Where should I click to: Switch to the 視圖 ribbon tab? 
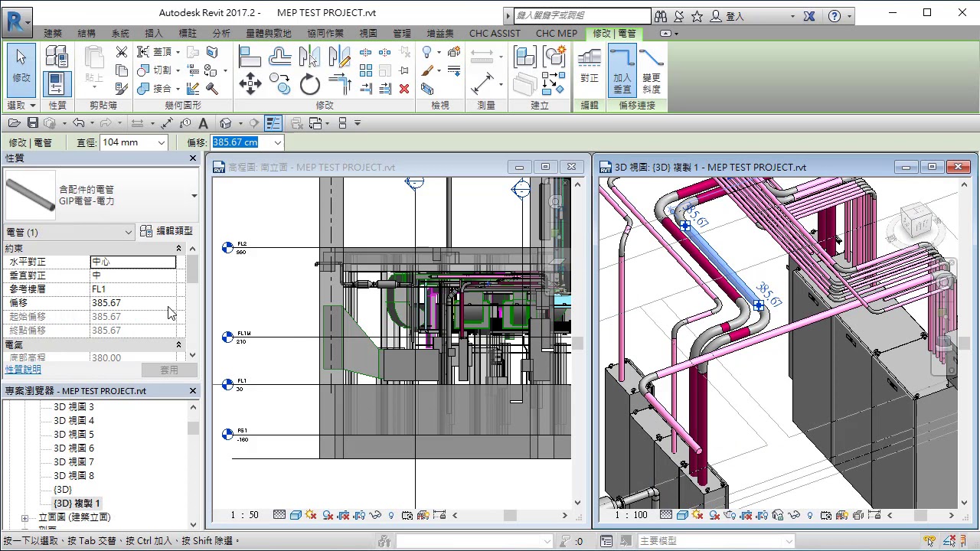tap(368, 33)
